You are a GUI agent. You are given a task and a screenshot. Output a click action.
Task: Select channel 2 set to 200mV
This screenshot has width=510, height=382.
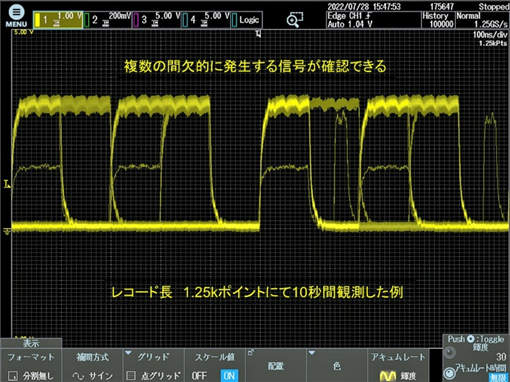pos(107,20)
